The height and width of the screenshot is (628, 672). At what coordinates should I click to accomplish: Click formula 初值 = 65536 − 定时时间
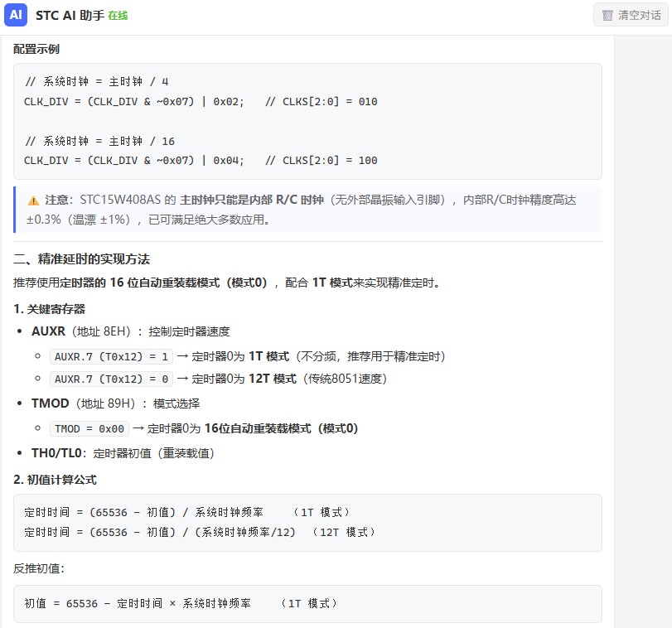pos(181,604)
